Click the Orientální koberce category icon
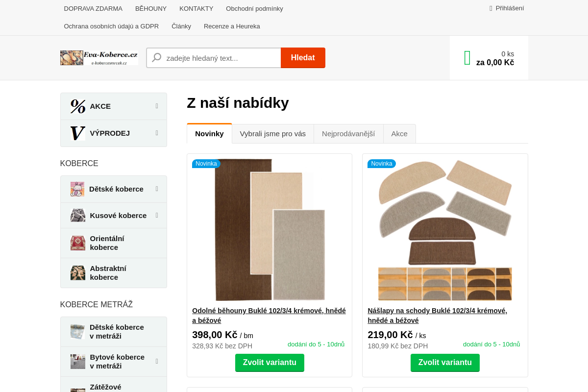The image size is (588, 392). [x=78, y=243]
